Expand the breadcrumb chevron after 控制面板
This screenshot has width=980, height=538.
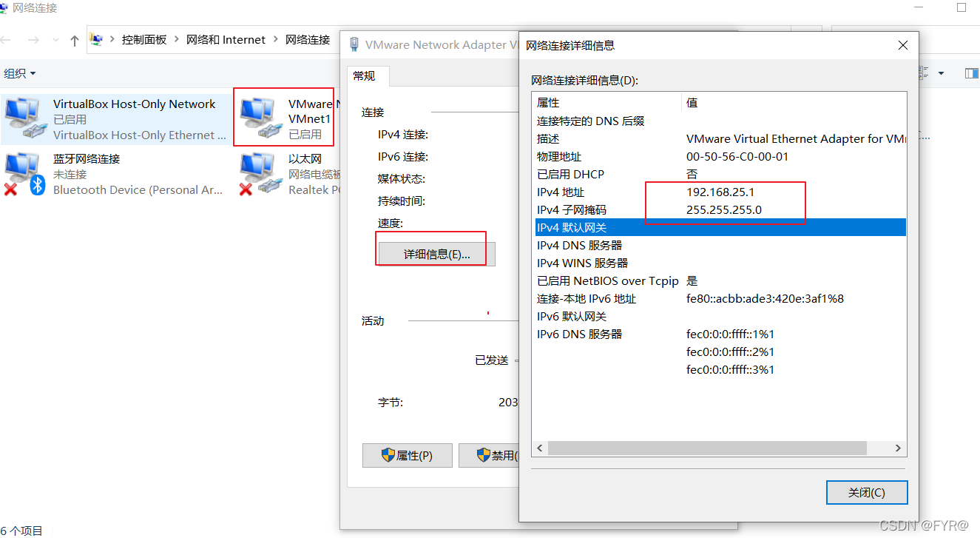[177, 40]
